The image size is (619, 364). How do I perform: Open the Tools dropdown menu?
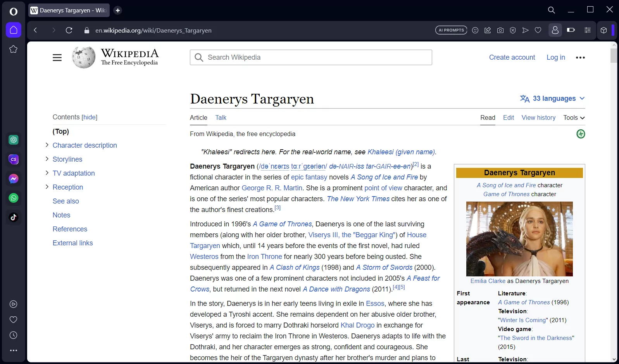click(574, 118)
